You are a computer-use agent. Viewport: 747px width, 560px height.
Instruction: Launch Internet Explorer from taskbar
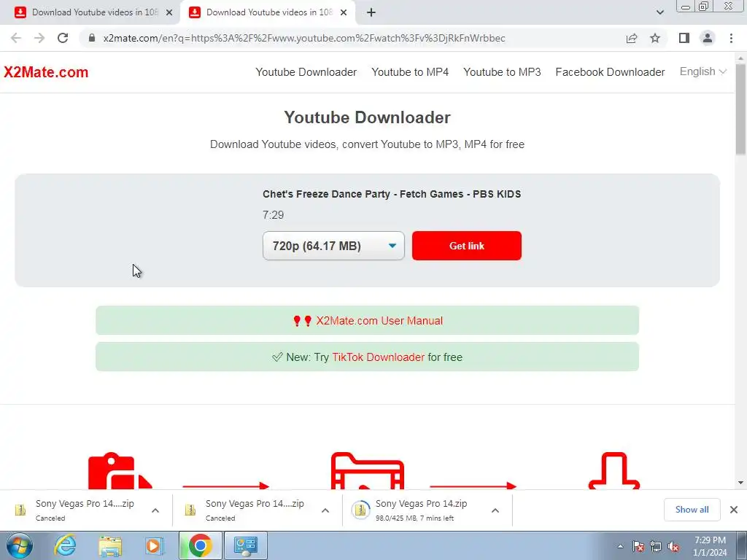tap(65, 545)
